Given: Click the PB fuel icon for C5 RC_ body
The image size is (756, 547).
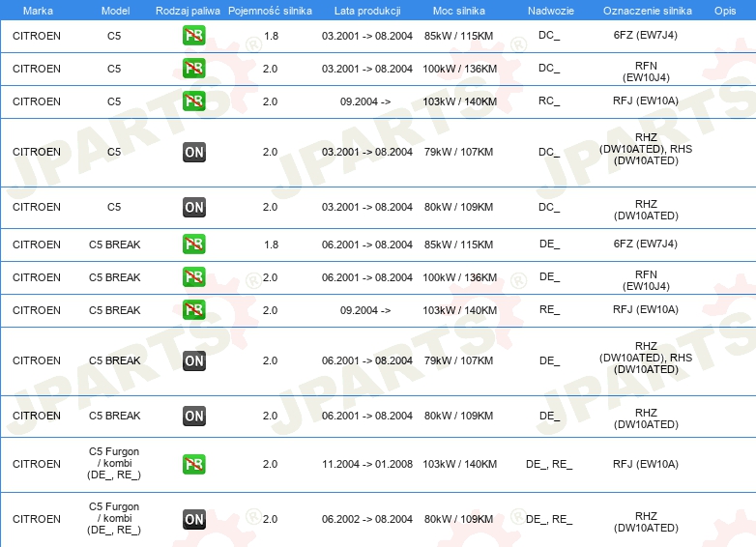Looking at the screenshot, I should pos(193,101).
